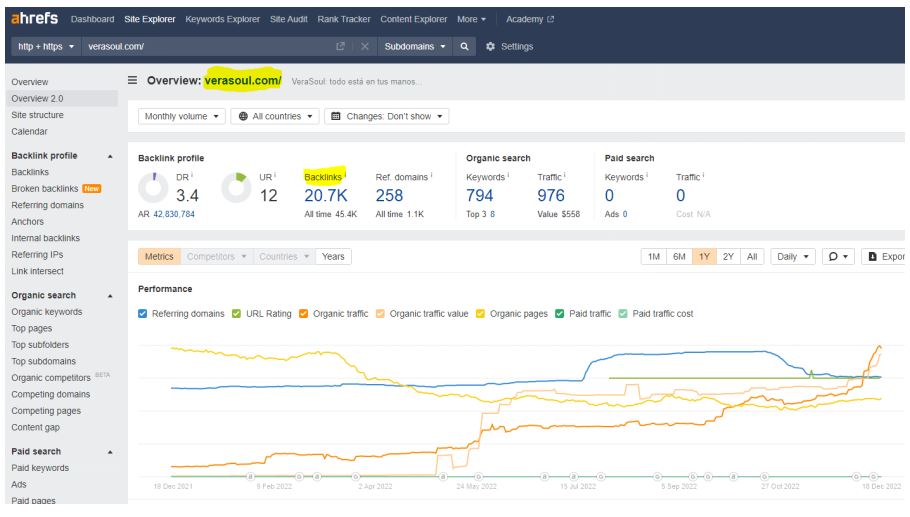Open Organic keywords in sidebar
The image size is (910, 517).
click(47, 312)
